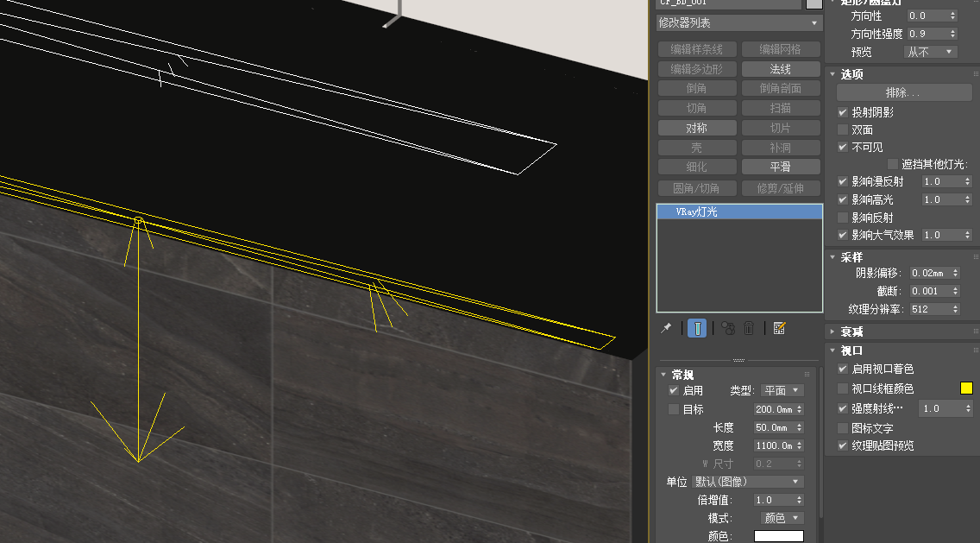980x543 pixels.
Task: Collapse the 选项 rollout
Action: click(x=851, y=74)
